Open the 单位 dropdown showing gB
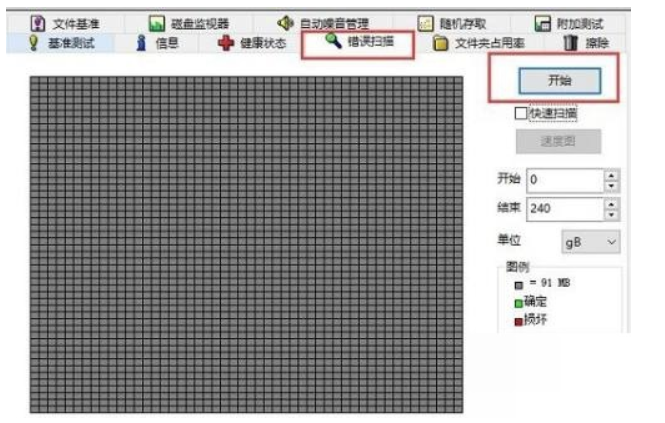The width and height of the screenshot is (665, 423). tap(591, 242)
